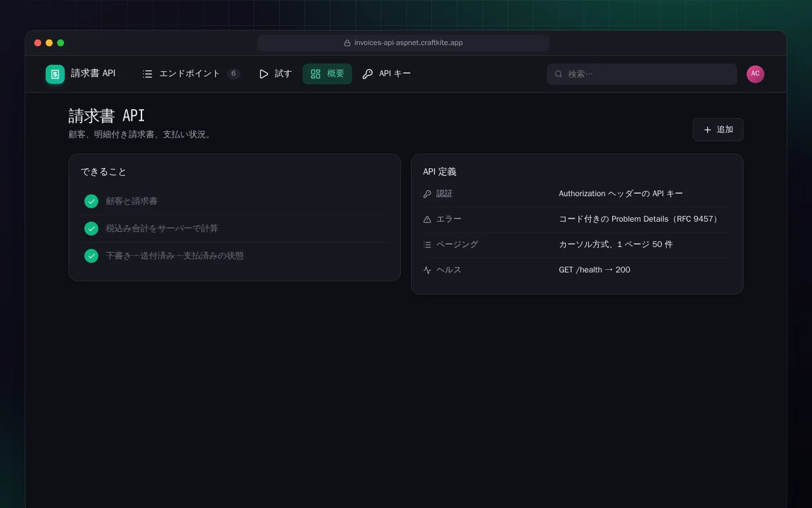Click the invoices-api-aspnet.craftkite.app address bar
Image resolution: width=812 pixels, height=508 pixels.
(x=403, y=43)
